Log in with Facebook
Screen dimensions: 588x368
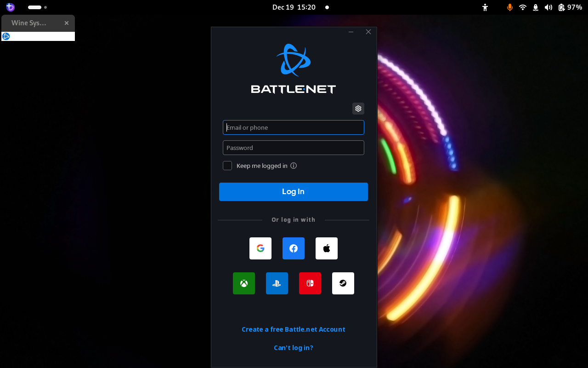(x=294, y=248)
